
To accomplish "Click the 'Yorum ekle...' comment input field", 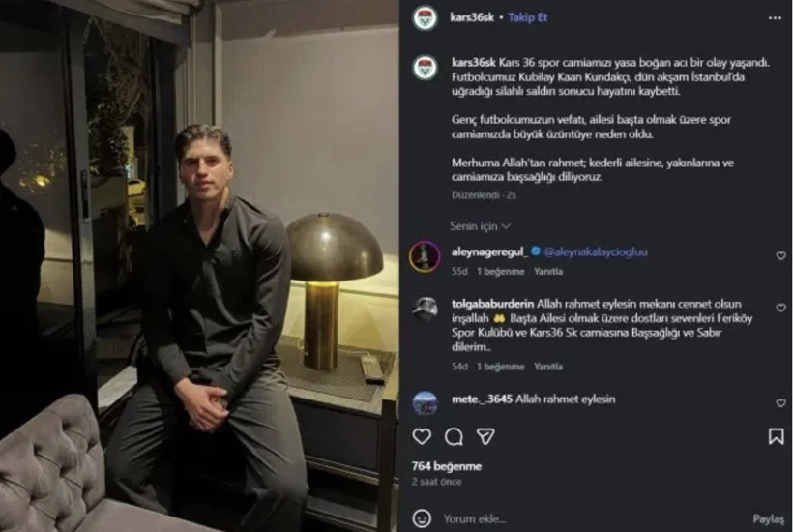I will coord(580,518).
